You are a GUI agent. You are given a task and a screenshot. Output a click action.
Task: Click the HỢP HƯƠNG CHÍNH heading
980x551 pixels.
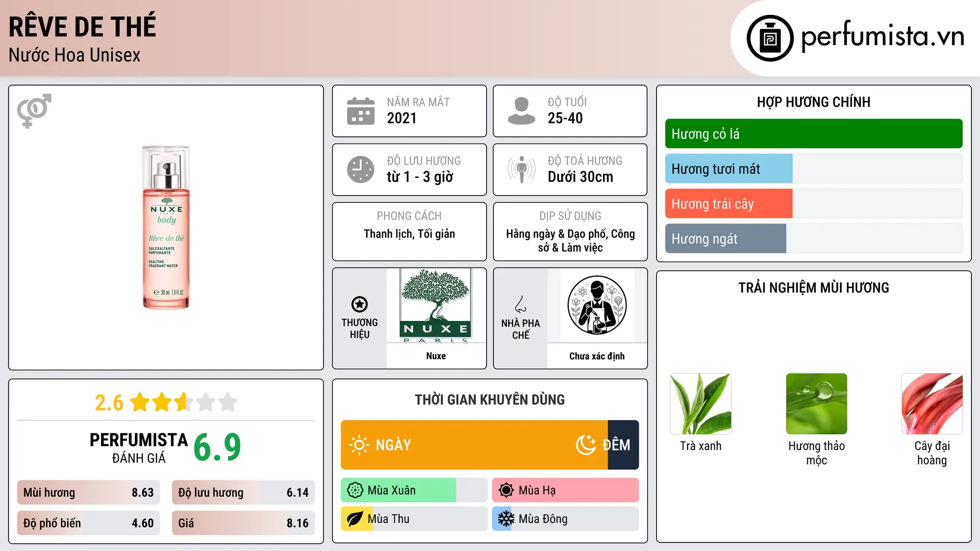[813, 102]
